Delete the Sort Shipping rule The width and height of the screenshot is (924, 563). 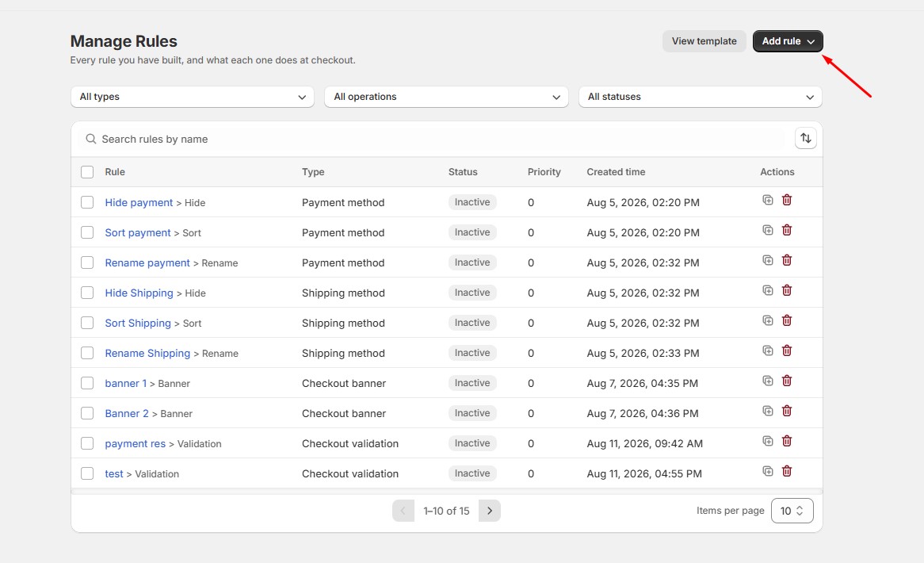(787, 320)
